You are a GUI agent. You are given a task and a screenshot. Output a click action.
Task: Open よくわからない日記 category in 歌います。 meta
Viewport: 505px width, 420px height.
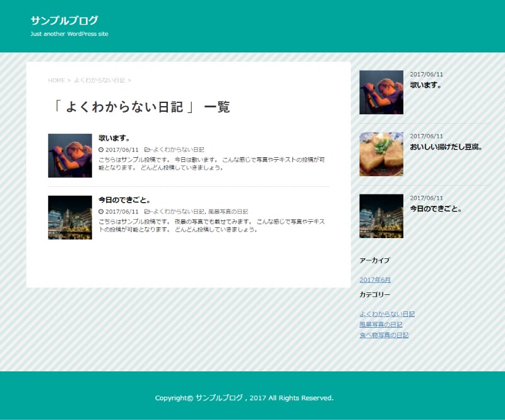tap(179, 150)
